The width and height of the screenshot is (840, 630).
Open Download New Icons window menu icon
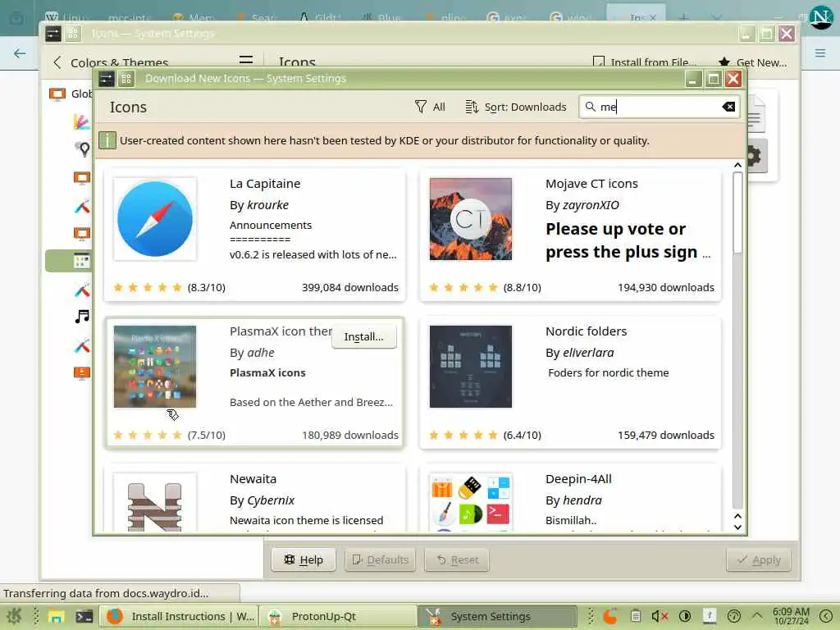[106, 79]
